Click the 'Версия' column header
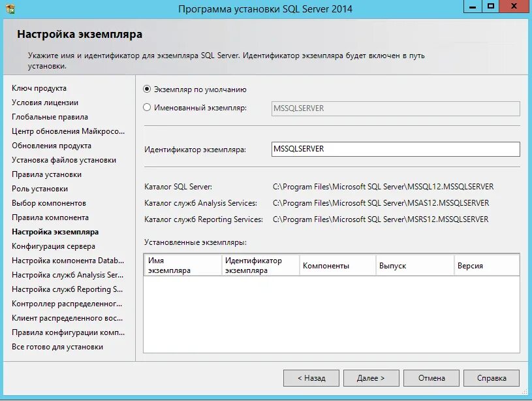 point(487,266)
